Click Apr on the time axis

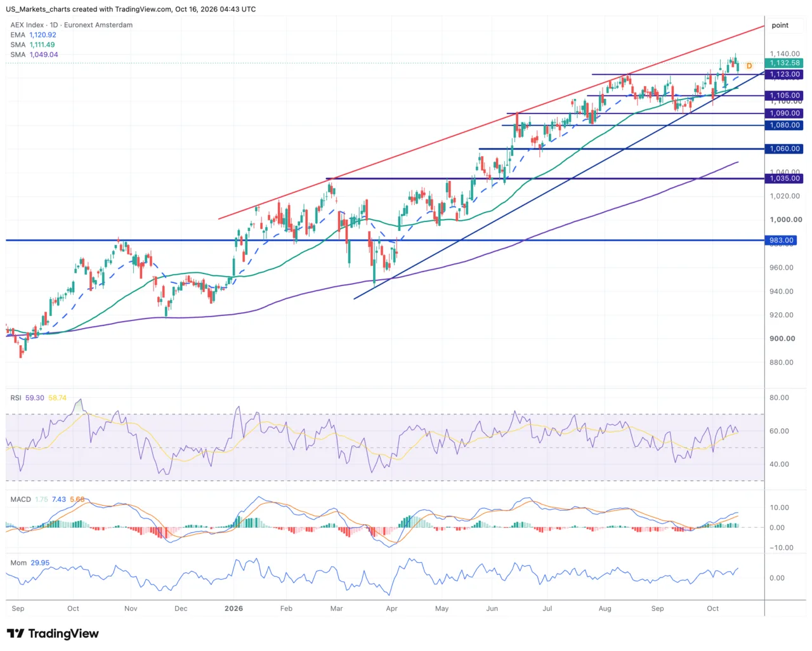pyautogui.click(x=391, y=608)
